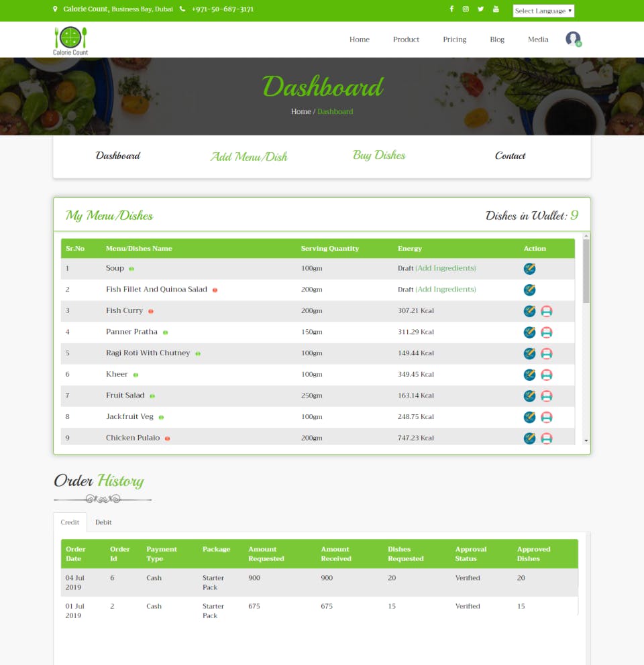Click the 'Menu/Dishes Name' column header
The width and height of the screenshot is (644, 665).
pos(139,249)
